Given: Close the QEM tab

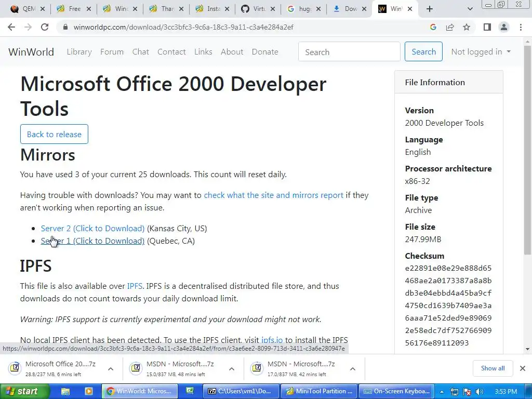Looking at the screenshot, I should coord(43,9).
